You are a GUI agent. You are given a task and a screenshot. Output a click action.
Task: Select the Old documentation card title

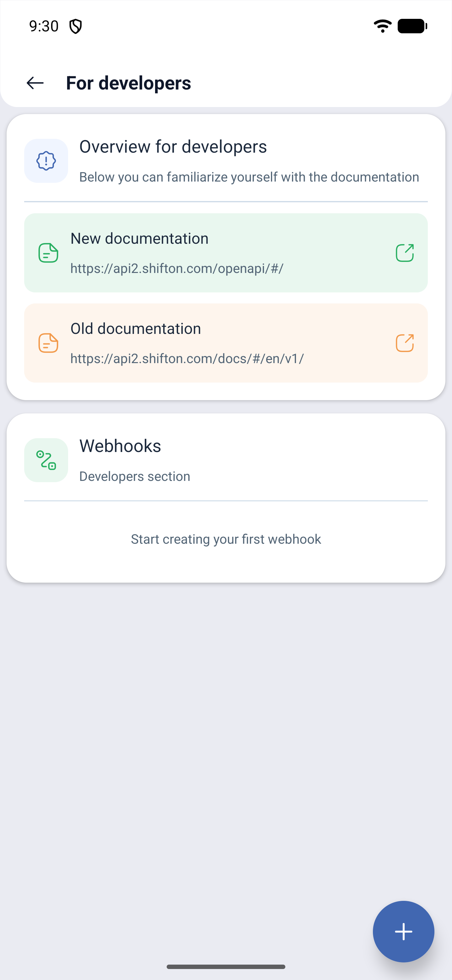coord(136,329)
